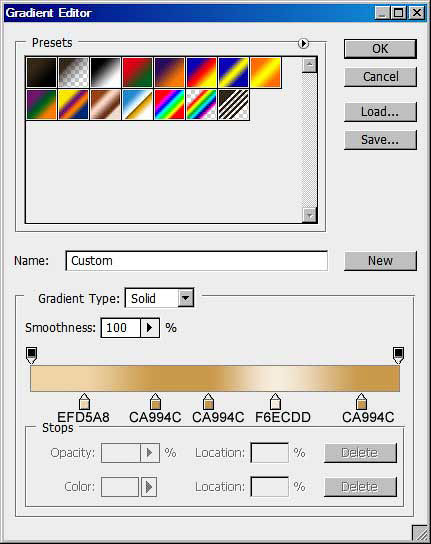
Task: Select the transparent rainbow gradient preset
Action: (201, 104)
